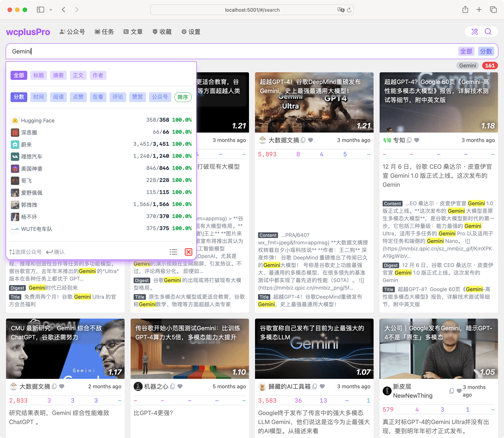This screenshot has height=438, width=504.
Task: Expand the Safari sidebar options chevron
Action: [x=51, y=10]
